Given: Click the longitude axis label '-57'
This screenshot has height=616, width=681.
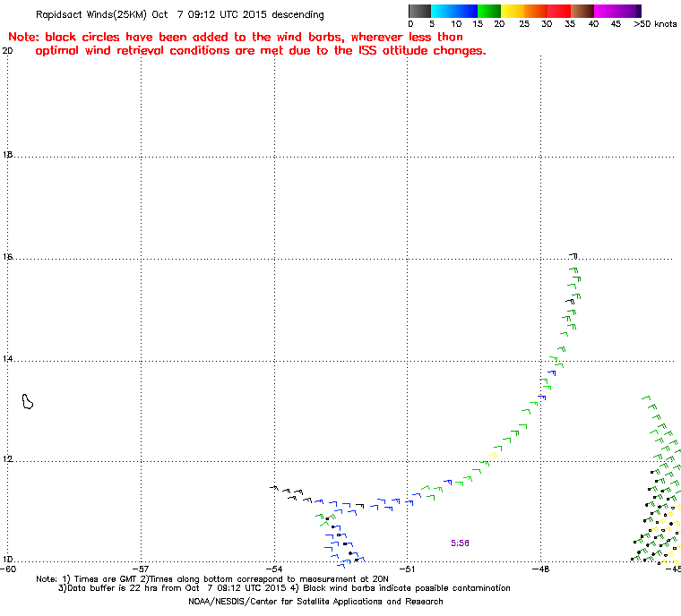Looking at the screenshot, I should tap(141, 569).
